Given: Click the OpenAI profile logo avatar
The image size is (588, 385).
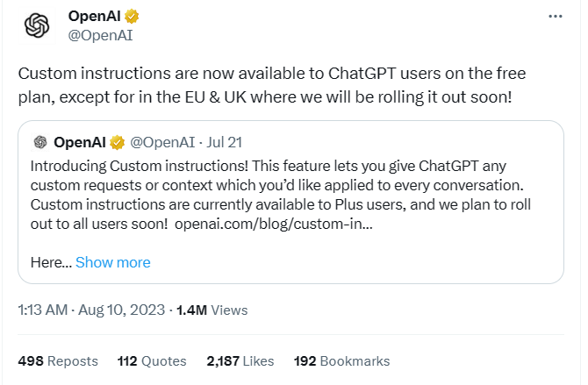Looking at the screenshot, I should coord(37,26).
